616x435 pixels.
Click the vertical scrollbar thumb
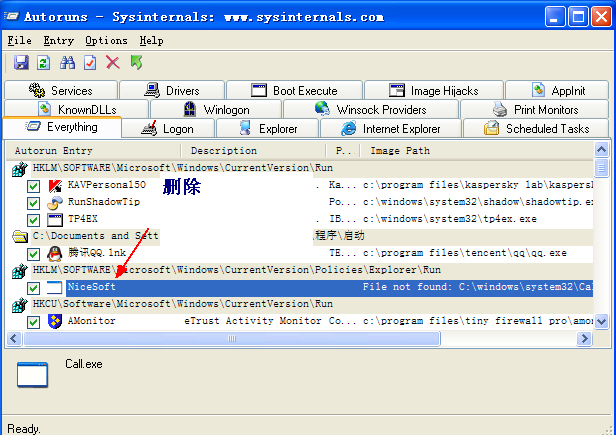602,168
